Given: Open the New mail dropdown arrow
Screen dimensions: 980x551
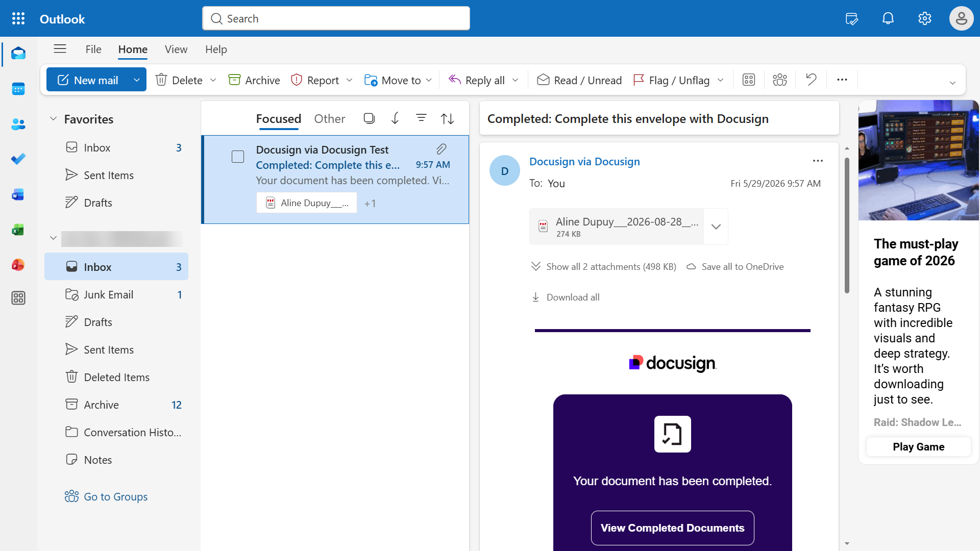Looking at the screenshot, I should (137, 80).
